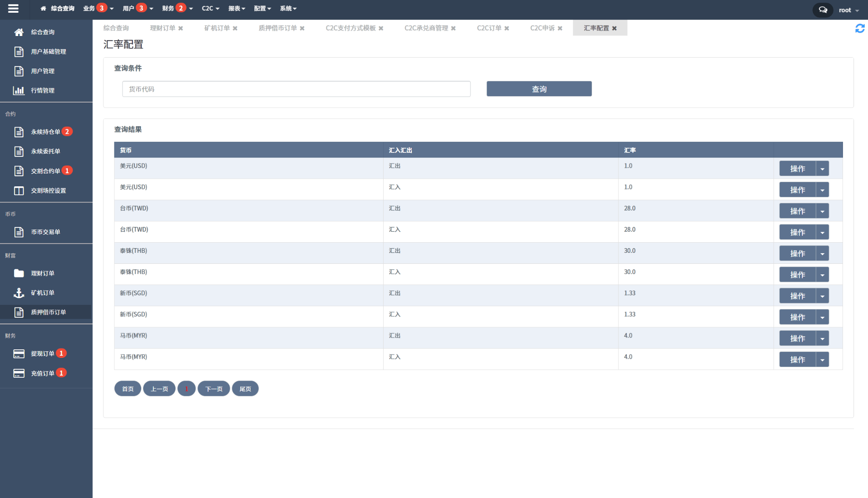Switch to the C2C支付方式模板 tab
The height and width of the screenshot is (498, 868).
pyautogui.click(x=351, y=28)
